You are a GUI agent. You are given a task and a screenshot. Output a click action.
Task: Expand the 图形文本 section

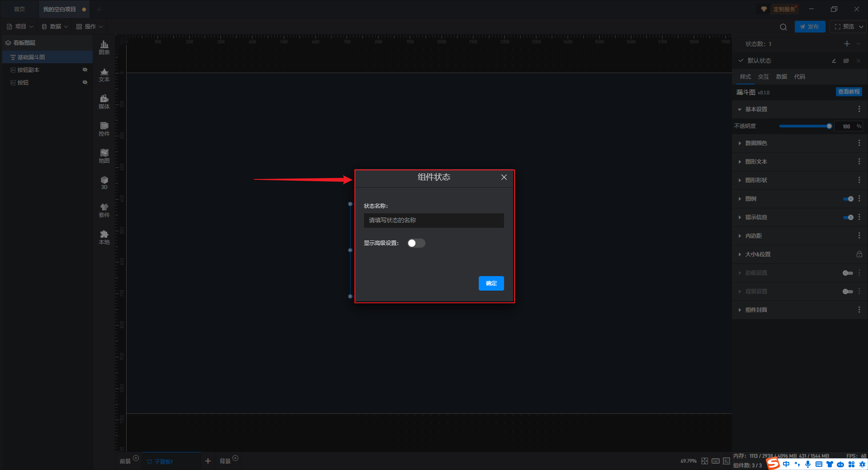tap(740, 162)
